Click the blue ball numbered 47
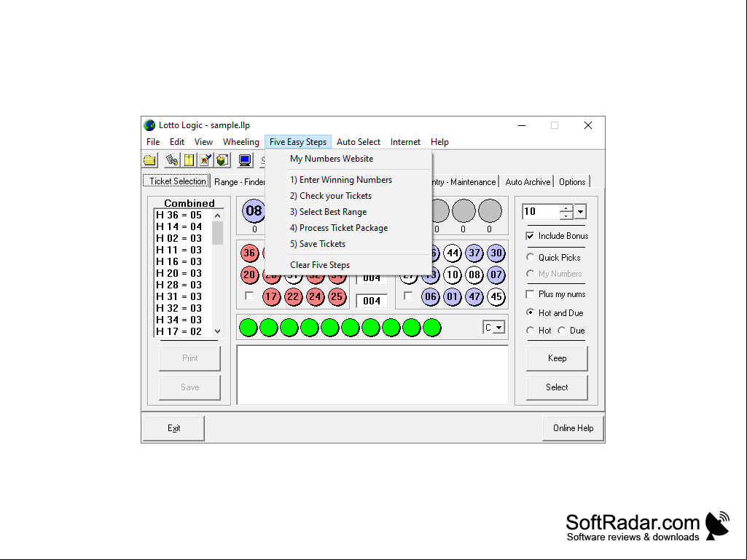Screen dimensions: 747x560 [x=474, y=296]
